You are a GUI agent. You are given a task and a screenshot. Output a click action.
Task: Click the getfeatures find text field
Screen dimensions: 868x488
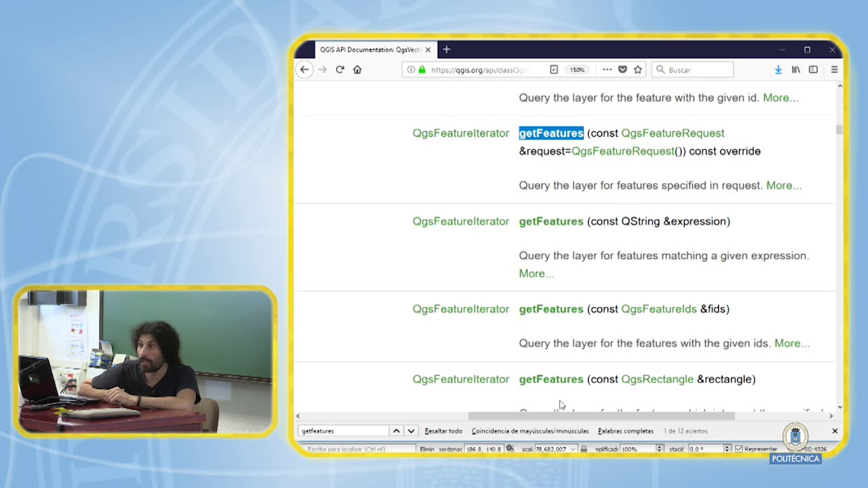click(x=344, y=431)
